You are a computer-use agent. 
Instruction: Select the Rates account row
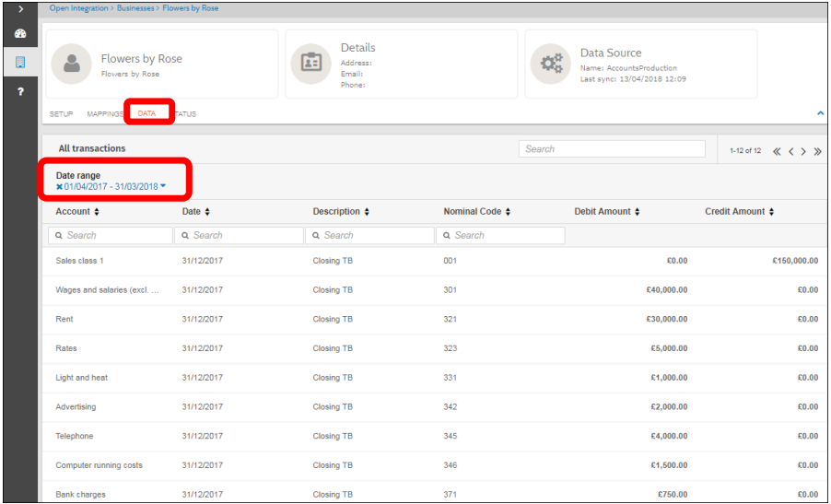click(435, 348)
